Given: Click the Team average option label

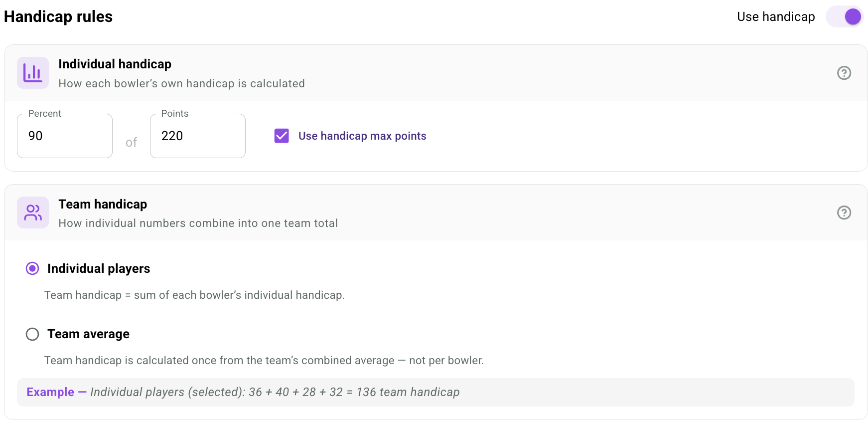Looking at the screenshot, I should [x=88, y=334].
